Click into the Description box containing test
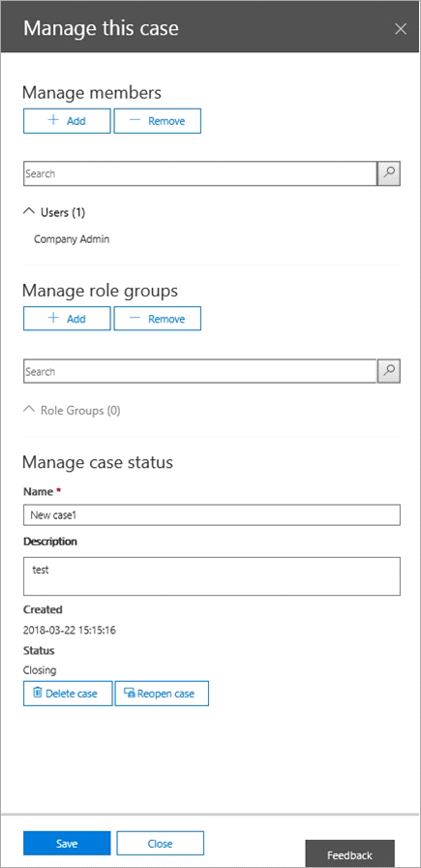The height and width of the screenshot is (868, 421). pyautogui.click(x=212, y=576)
